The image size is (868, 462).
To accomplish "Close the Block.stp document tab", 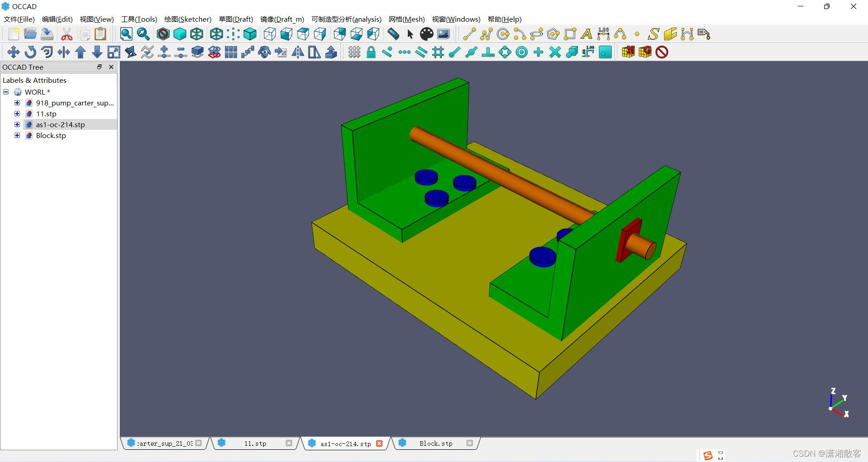I will (x=470, y=443).
